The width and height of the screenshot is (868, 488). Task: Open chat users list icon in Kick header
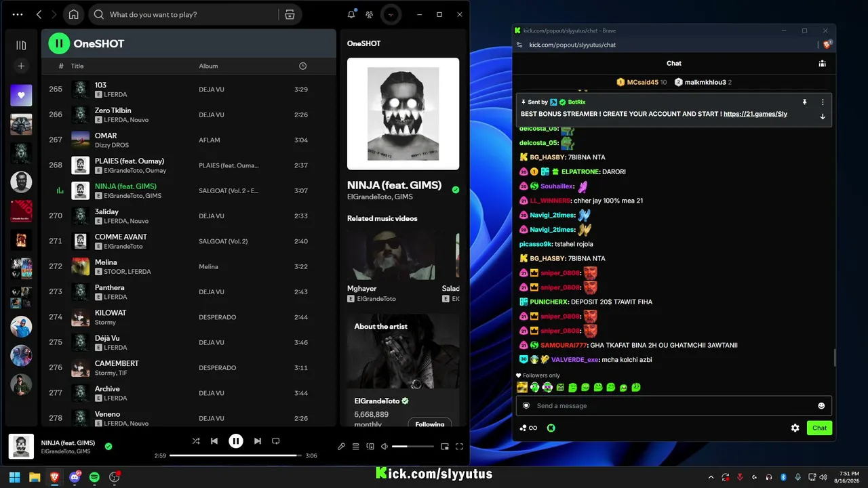point(822,64)
